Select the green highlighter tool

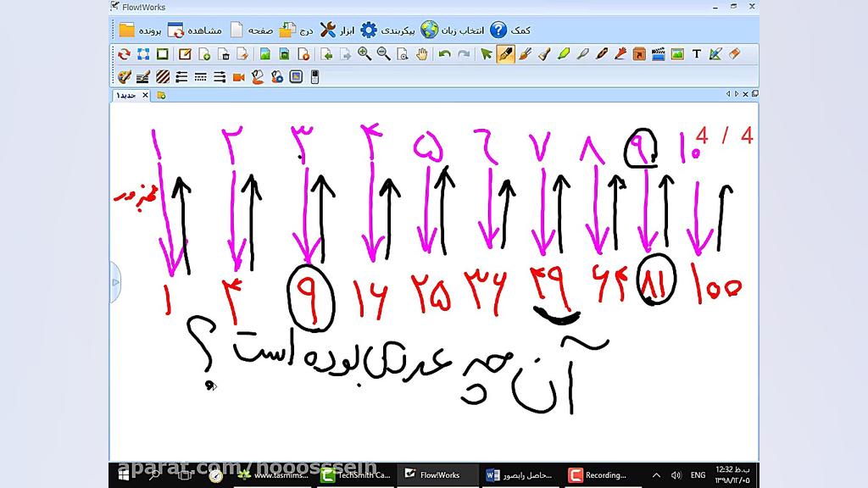(x=564, y=54)
